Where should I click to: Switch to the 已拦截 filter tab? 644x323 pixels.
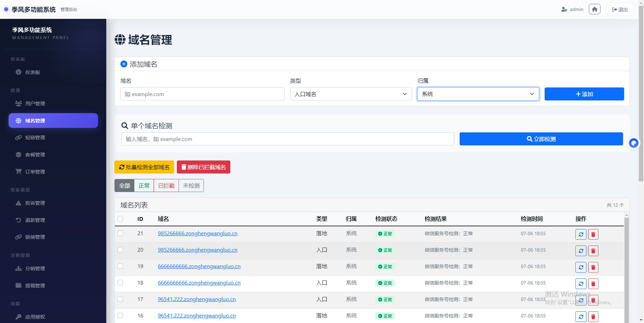tap(166, 186)
